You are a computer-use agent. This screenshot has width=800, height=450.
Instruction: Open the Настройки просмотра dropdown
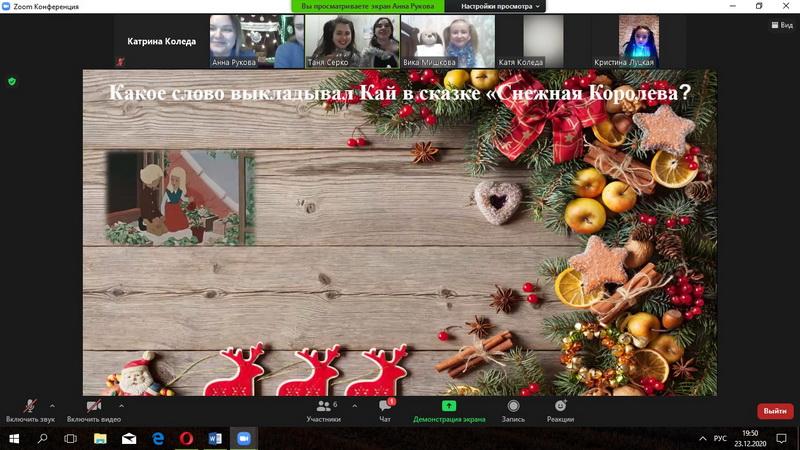click(x=499, y=6)
